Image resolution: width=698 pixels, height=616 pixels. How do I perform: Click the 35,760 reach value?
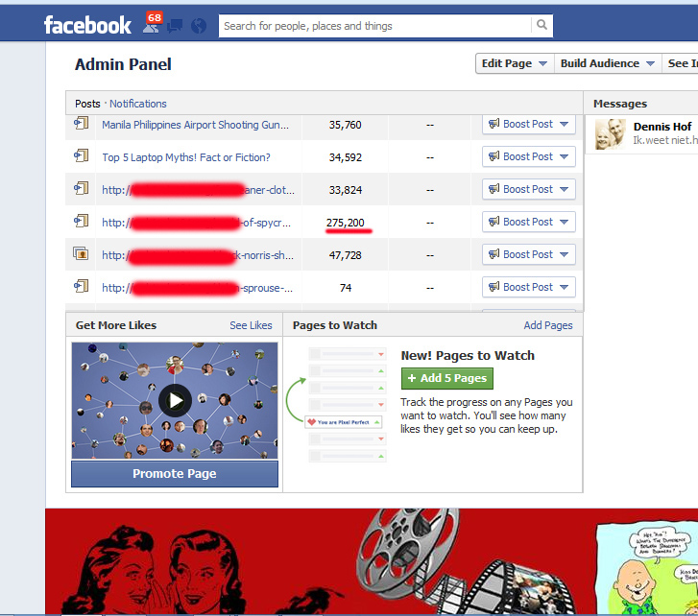click(x=346, y=125)
